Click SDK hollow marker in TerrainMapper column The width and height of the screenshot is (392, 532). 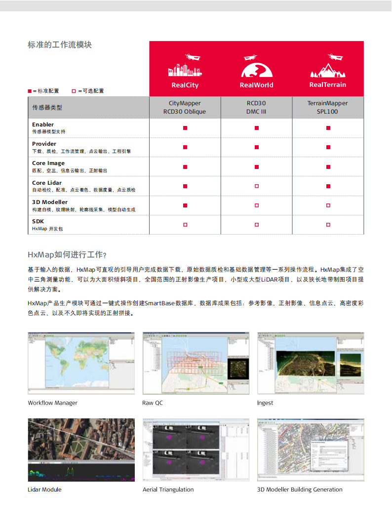coord(328,225)
